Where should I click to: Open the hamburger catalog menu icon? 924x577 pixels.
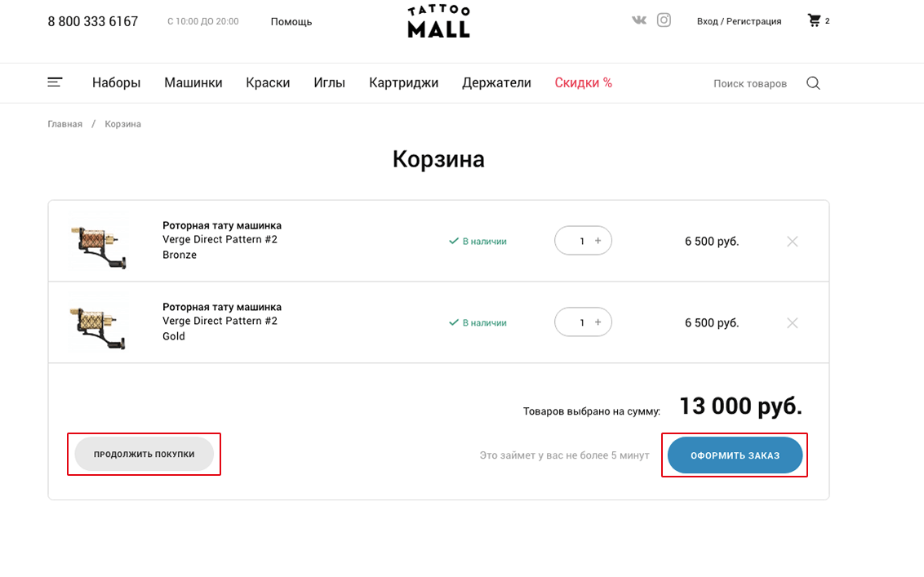55,82
